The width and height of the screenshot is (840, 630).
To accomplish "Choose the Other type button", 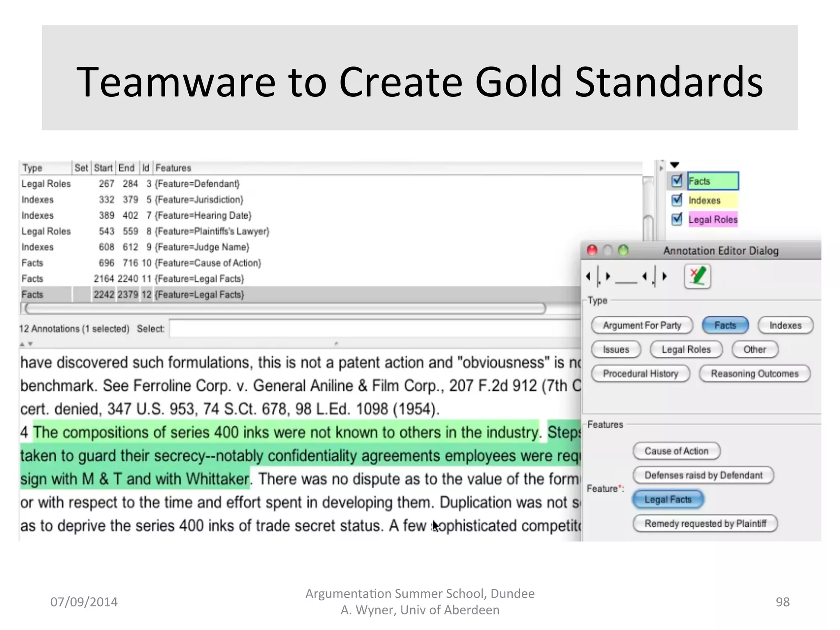I will point(755,349).
